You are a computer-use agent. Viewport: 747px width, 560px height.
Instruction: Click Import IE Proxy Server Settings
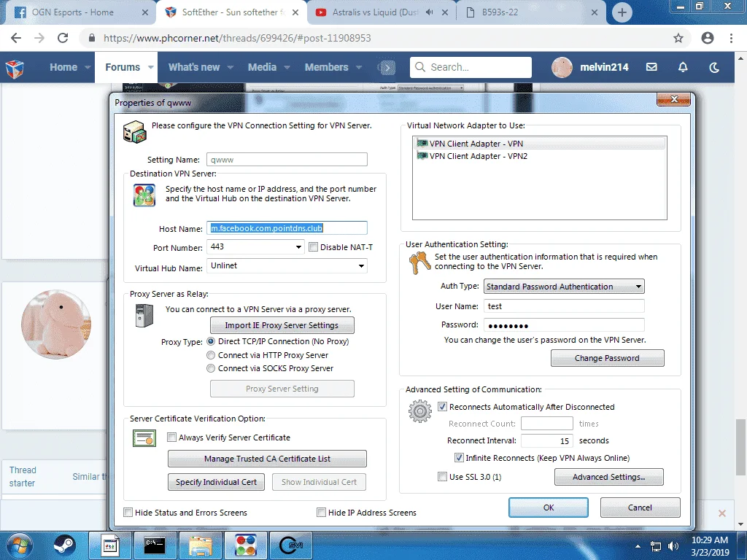[x=282, y=325]
